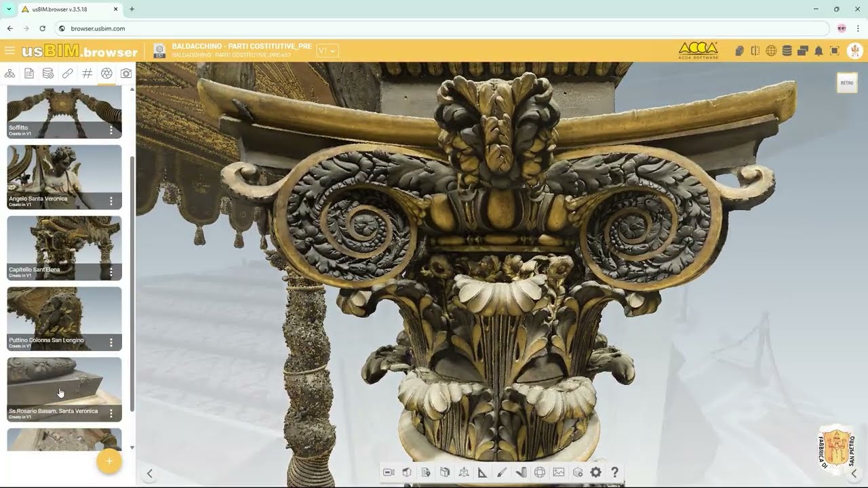
Task: Click the scroll-down arrow of the views list
Action: (132, 447)
